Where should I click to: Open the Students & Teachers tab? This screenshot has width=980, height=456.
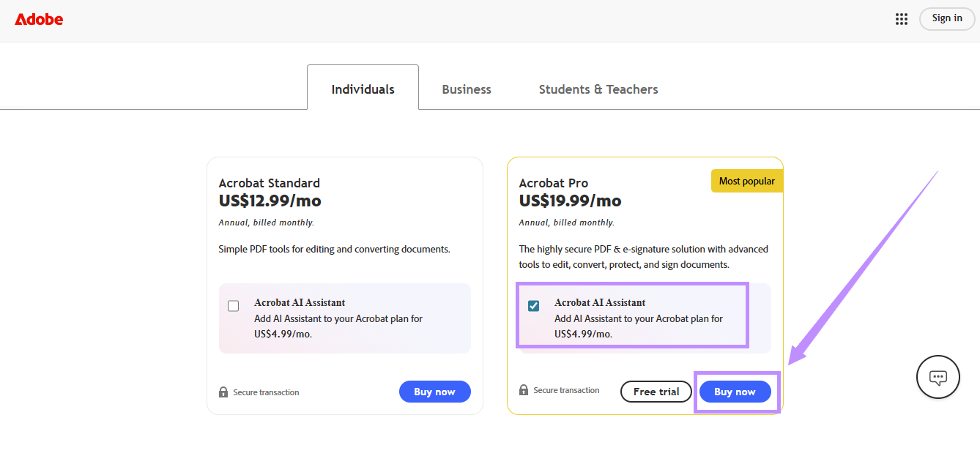pos(598,89)
